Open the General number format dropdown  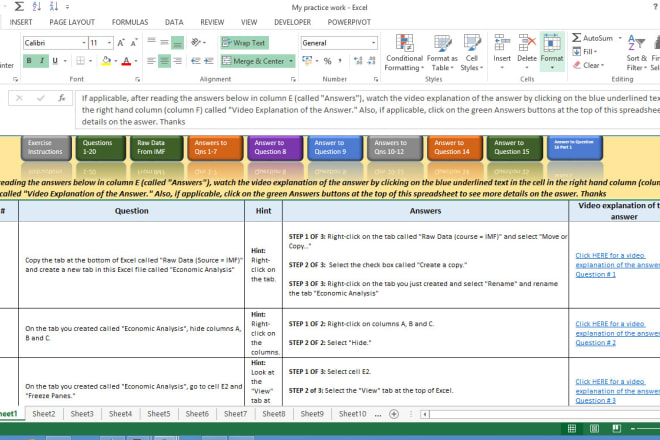click(373, 43)
